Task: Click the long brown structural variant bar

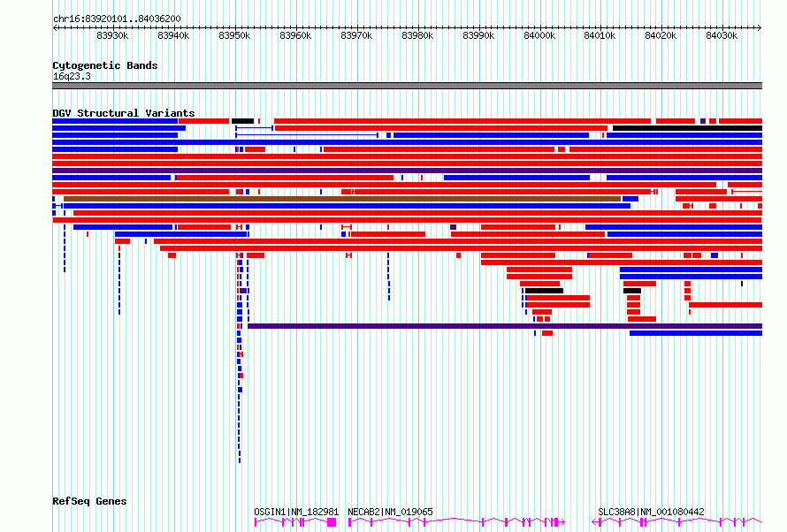Action: [x=342, y=199]
